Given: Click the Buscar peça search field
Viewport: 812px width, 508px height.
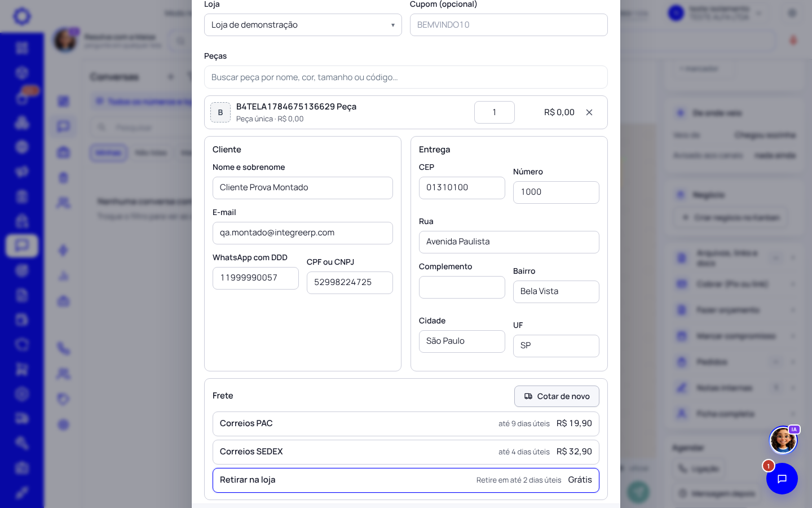Looking at the screenshot, I should pyautogui.click(x=406, y=77).
